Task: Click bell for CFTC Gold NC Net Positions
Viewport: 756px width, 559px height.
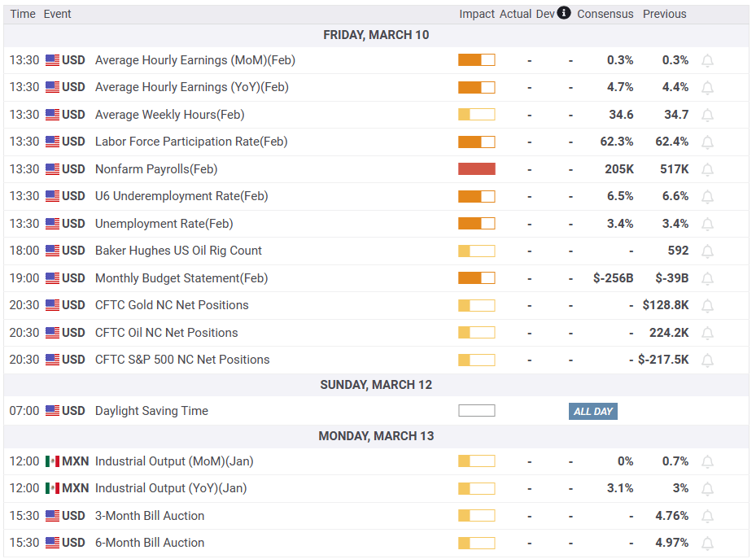Action: pyautogui.click(x=707, y=306)
